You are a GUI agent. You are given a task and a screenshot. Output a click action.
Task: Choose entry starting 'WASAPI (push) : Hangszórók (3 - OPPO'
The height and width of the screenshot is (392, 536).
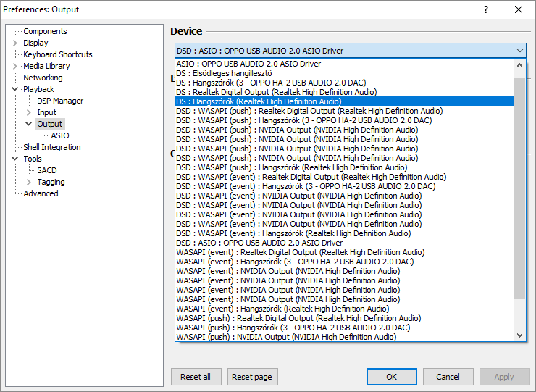click(x=344, y=328)
